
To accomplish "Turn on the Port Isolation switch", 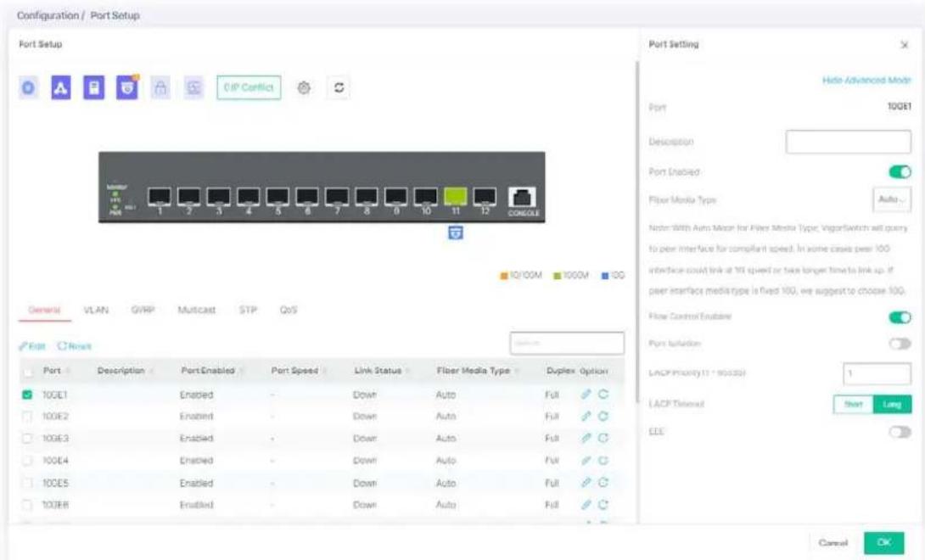I will [x=900, y=344].
